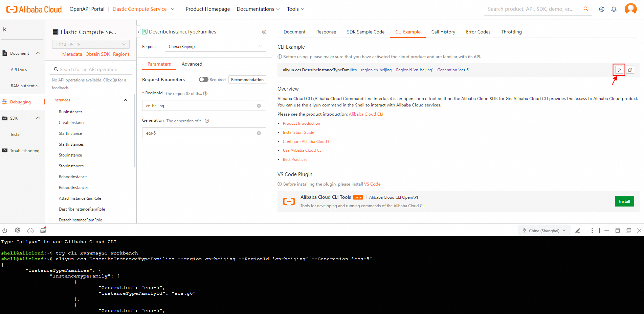Install the Alibaba Cloud CLI Tools plugin
The image size is (644, 314).
click(624, 201)
